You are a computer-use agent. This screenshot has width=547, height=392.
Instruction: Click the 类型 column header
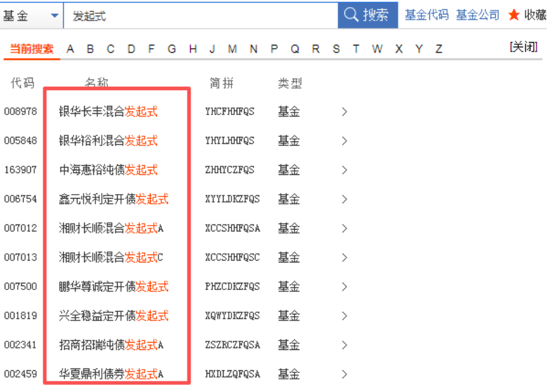coord(290,83)
